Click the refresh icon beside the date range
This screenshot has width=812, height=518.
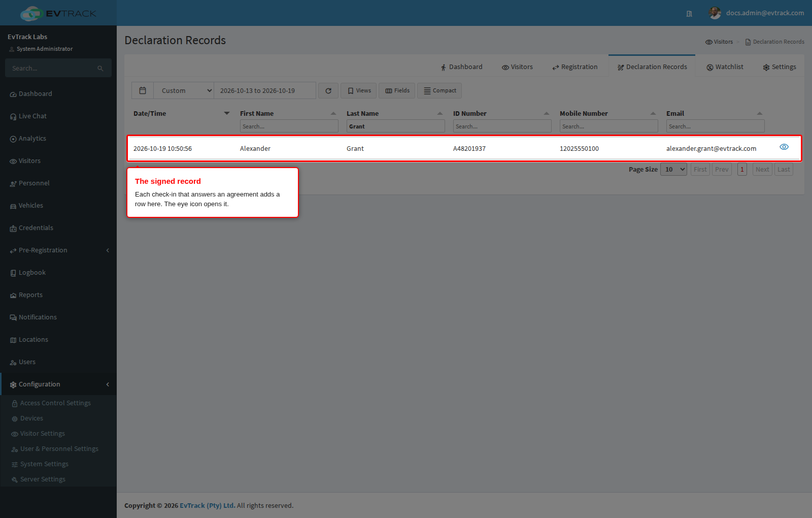[328, 91]
